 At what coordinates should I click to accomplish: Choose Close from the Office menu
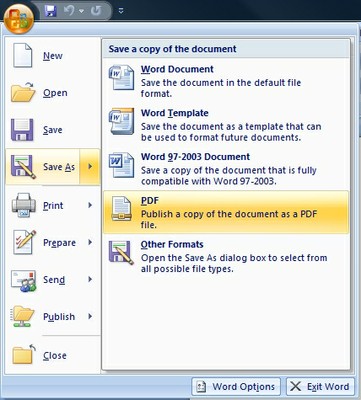(x=53, y=355)
